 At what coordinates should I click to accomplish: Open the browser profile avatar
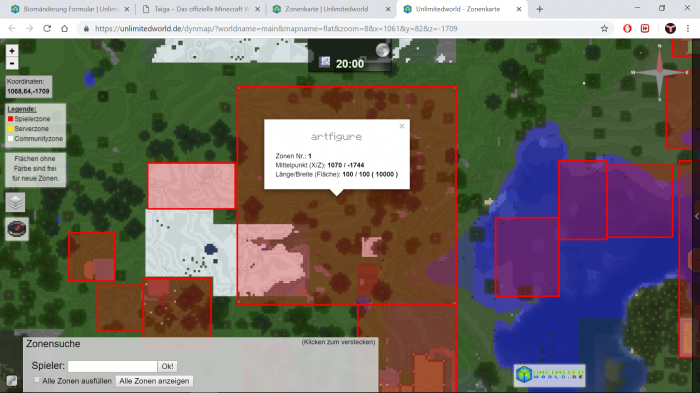670,29
